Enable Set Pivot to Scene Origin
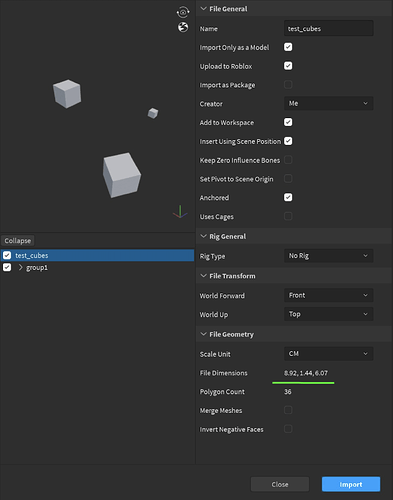The height and width of the screenshot is (500, 393). [x=288, y=179]
